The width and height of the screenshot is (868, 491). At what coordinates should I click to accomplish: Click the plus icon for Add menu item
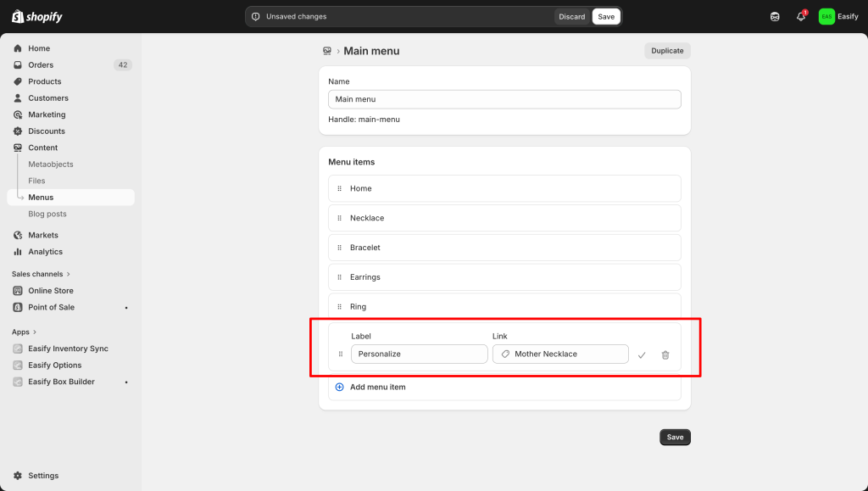click(x=340, y=387)
